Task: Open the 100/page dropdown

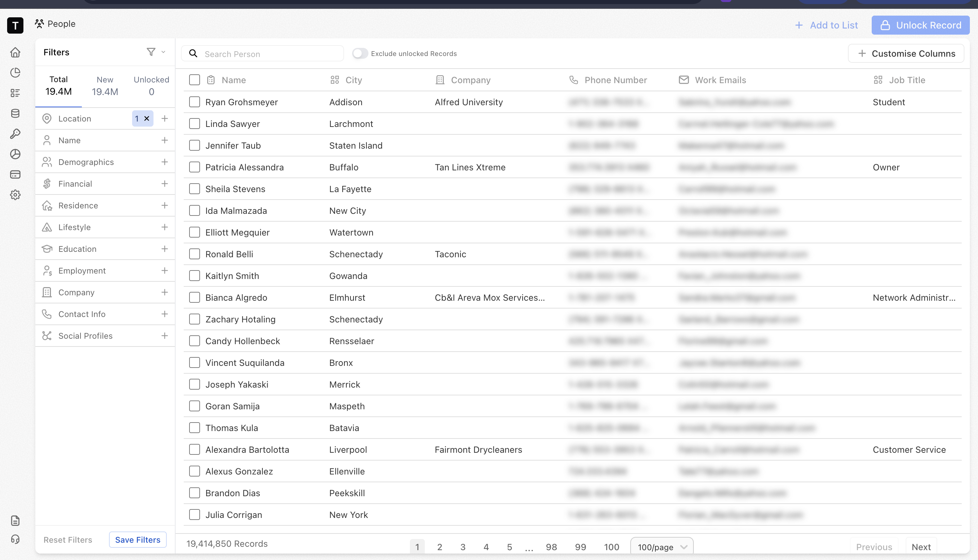Action: point(662,546)
